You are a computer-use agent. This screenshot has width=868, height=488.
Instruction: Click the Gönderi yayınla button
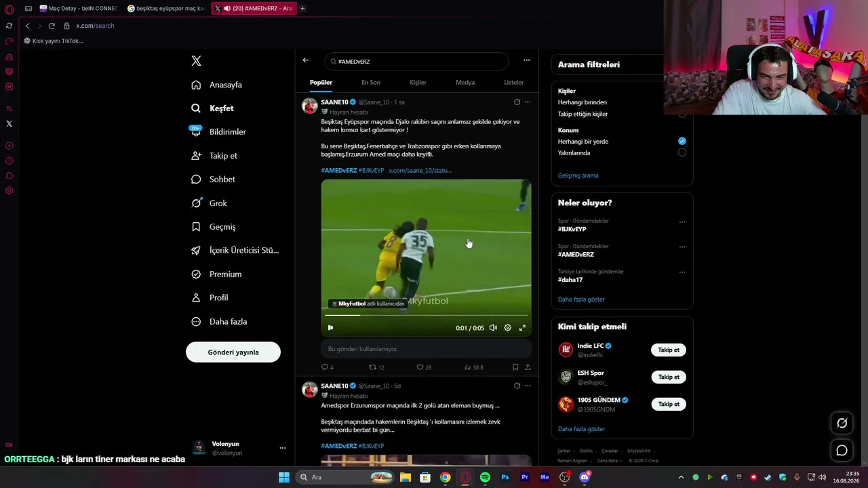(x=233, y=352)
